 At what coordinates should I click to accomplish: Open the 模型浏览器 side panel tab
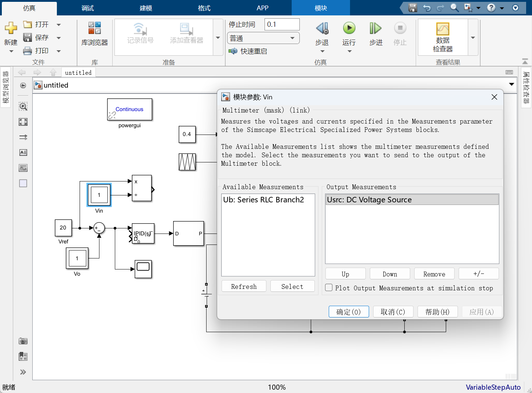(x=6, y=87)
